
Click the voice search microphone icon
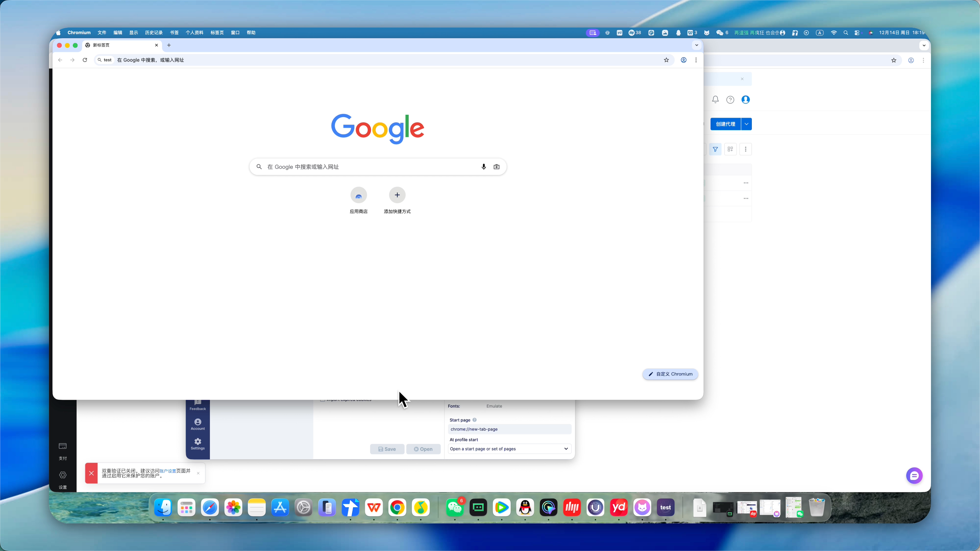(x=484, y=167)
